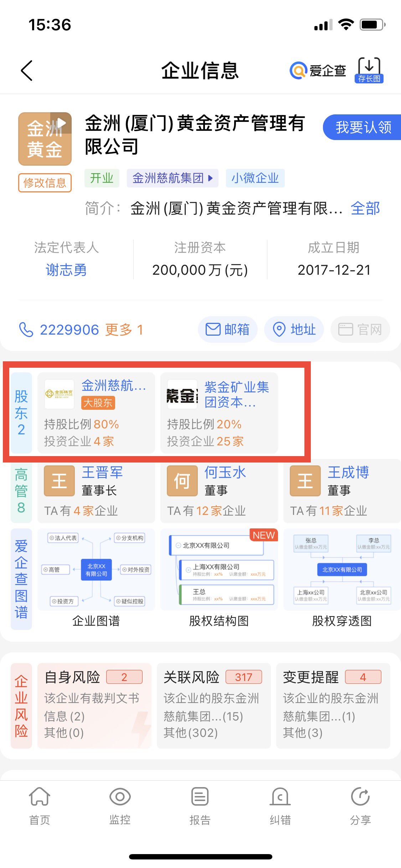Tap the 200,000万(元) registered capital value

click(x=200, y=270)
